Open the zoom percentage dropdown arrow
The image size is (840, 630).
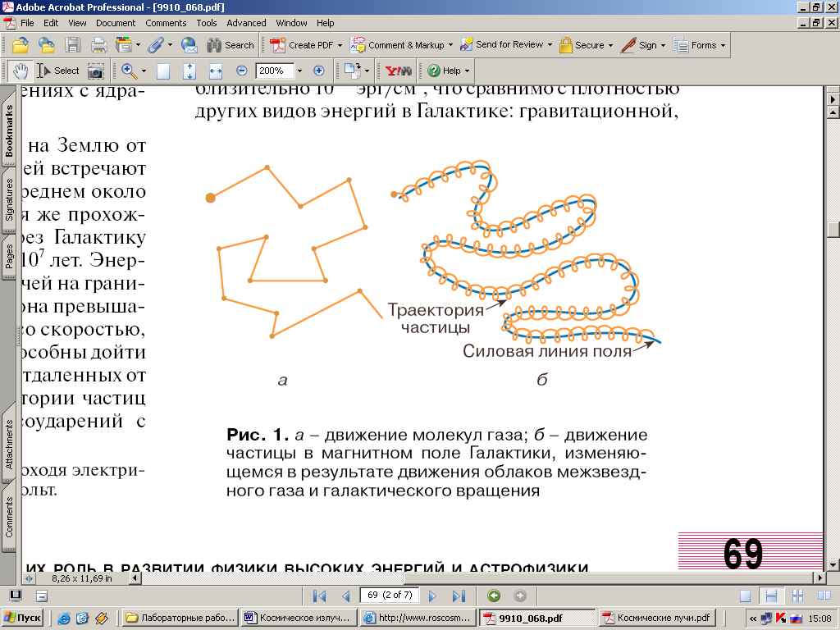point(299,71)
